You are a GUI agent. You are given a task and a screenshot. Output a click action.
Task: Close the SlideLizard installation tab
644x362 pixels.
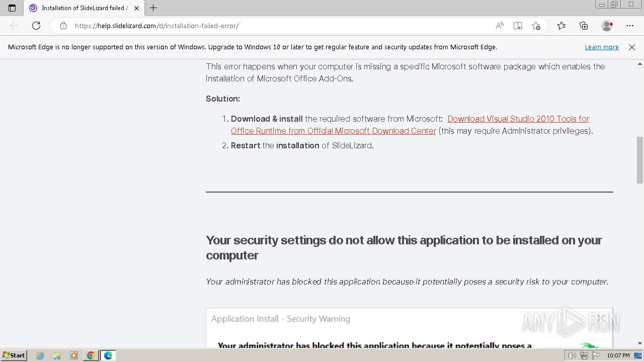[136, 8]
